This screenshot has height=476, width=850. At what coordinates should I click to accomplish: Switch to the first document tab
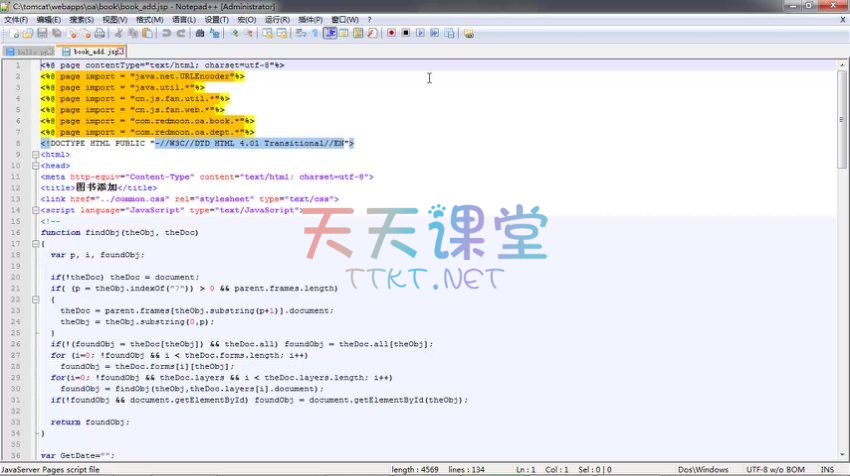click(29, 51)
